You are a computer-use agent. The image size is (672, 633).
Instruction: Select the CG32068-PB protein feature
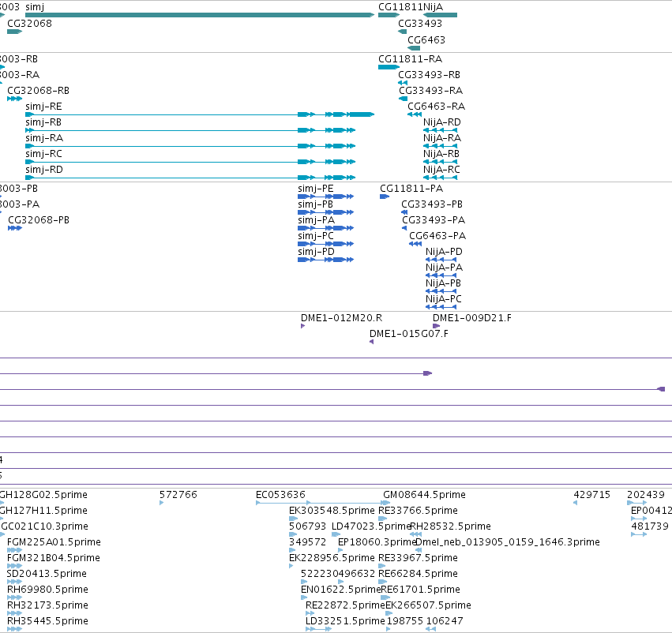(15, 228)
